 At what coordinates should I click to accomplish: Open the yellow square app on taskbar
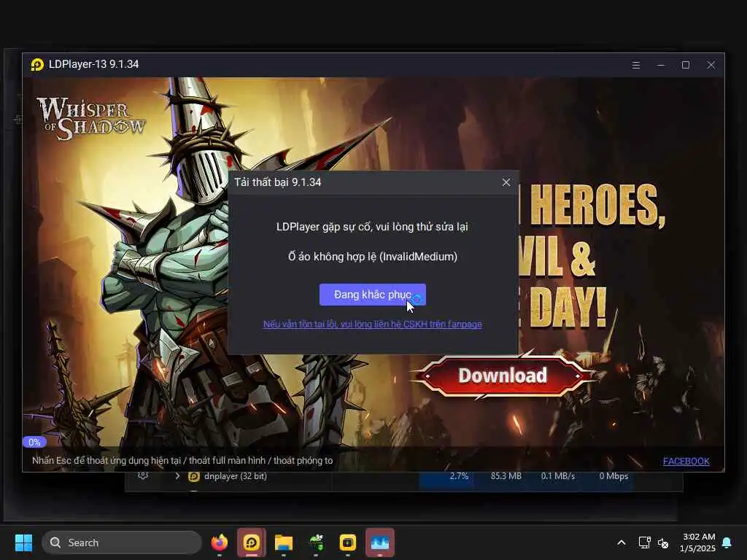[x=348, y=542]
